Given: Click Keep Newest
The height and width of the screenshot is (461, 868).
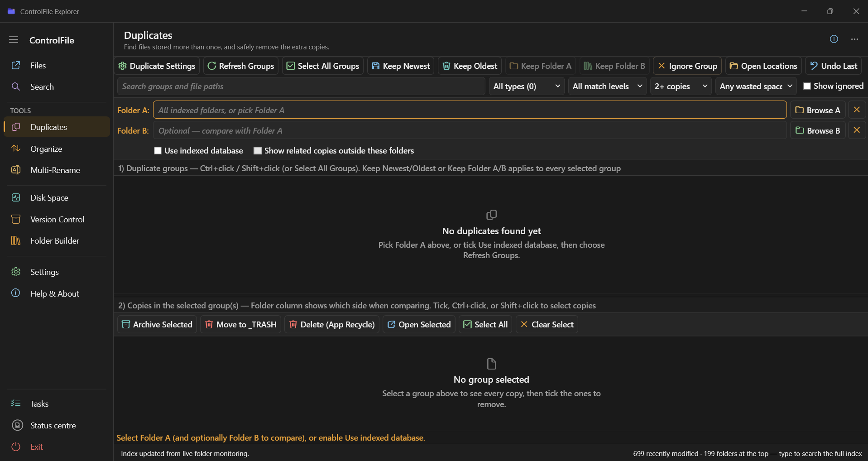Looking at the screenshot, I should click(401, 66).
